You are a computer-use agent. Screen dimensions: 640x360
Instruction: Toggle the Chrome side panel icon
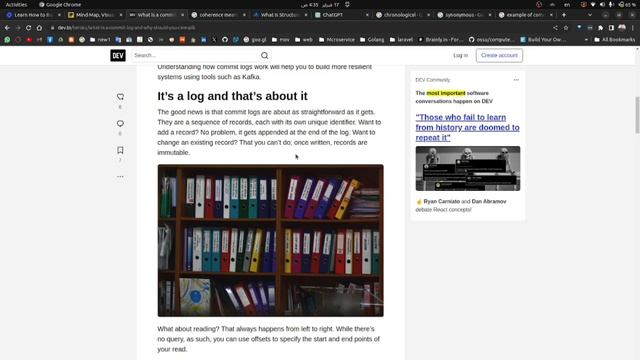pyautogui.click(x=611, y=28)
